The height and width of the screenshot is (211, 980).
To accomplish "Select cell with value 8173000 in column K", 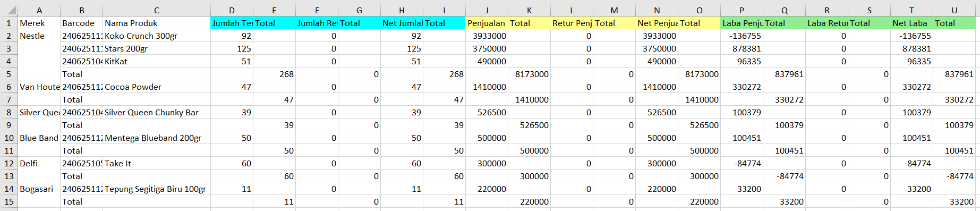I will (530, 74).
